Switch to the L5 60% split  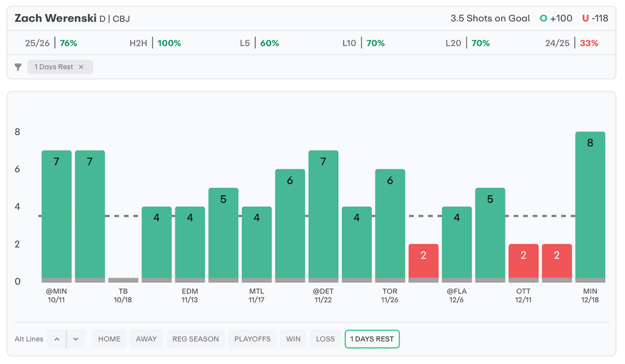click(259, 43)
